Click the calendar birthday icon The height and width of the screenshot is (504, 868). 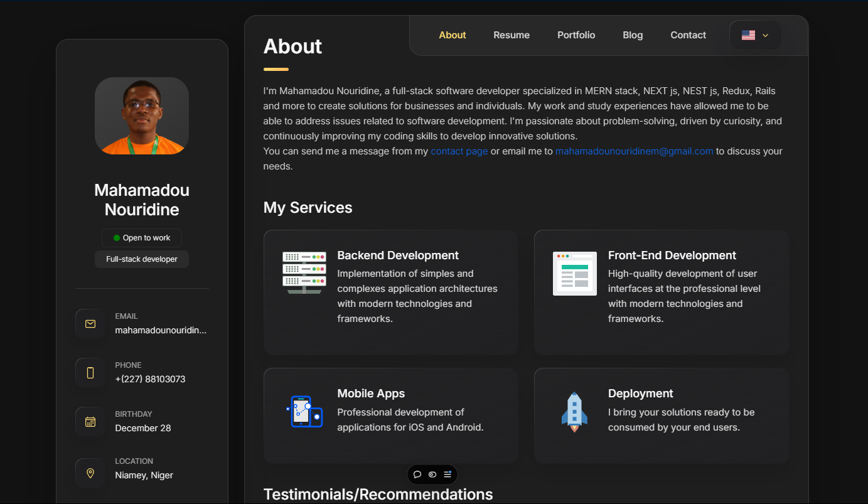point(90,422)
